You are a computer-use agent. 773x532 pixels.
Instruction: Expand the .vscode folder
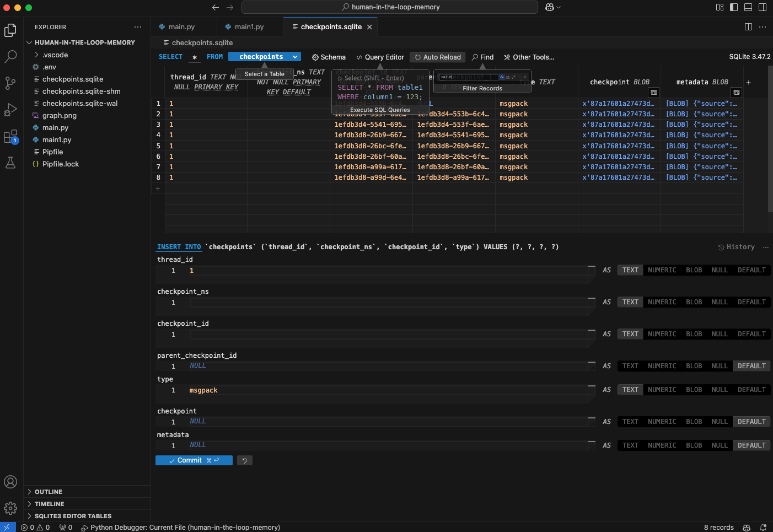point(55,55)
